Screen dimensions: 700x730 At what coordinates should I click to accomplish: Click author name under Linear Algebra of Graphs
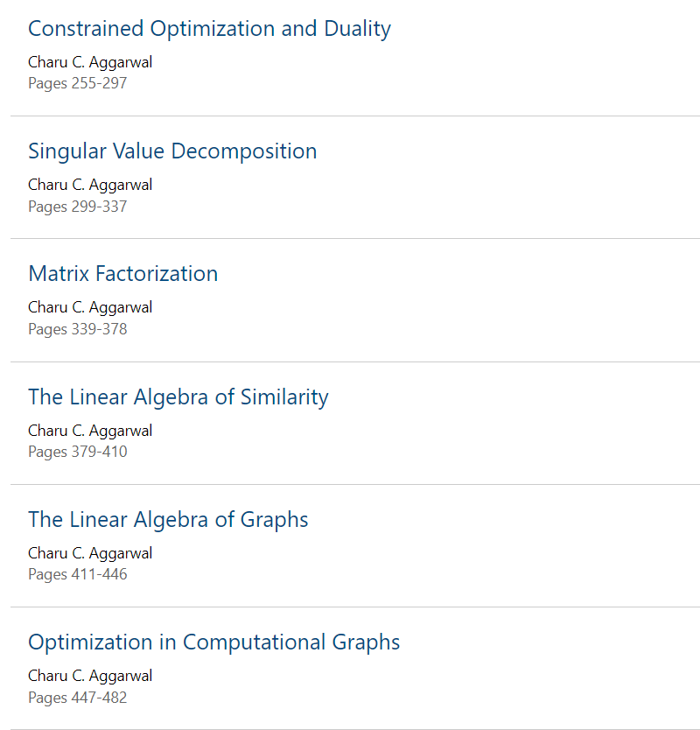click(x=90, y=553)
